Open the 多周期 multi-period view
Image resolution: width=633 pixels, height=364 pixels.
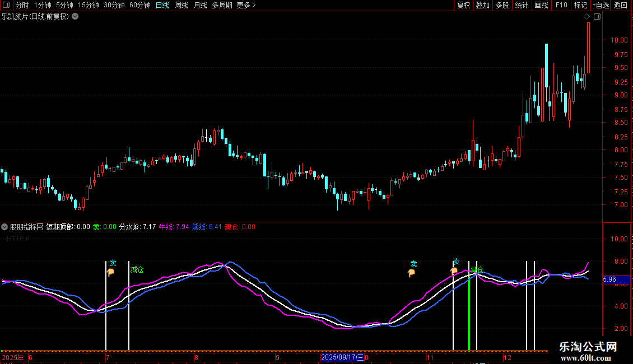pyautogui.click(x=222, y=5)
